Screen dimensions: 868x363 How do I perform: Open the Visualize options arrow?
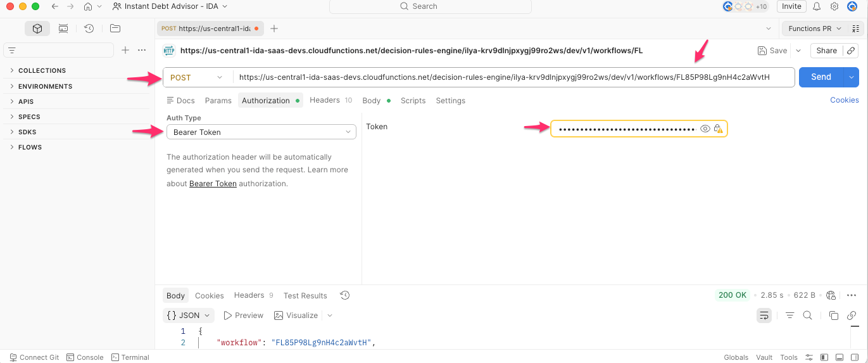[x=330, y=315]
